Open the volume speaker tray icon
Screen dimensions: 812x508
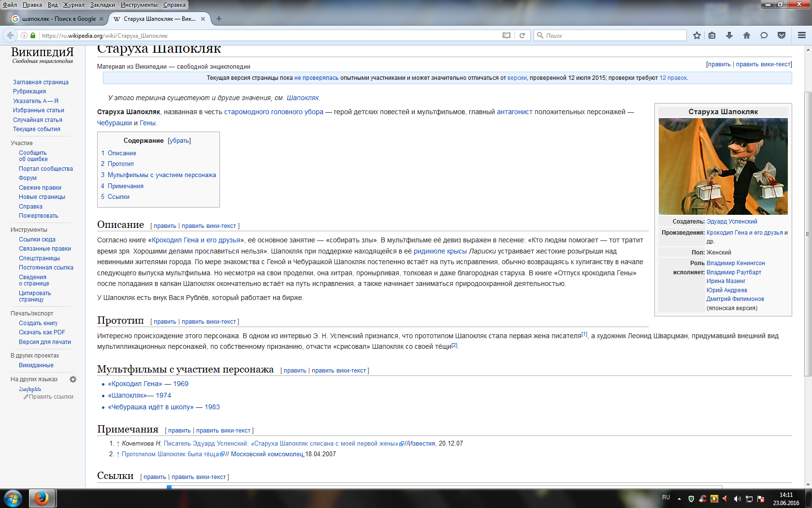pos(737,499)
